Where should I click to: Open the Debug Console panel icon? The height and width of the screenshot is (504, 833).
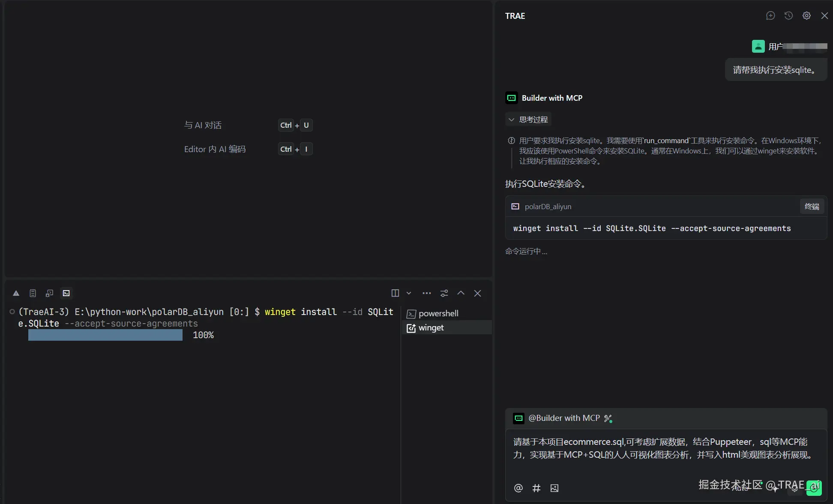(49, 293)
